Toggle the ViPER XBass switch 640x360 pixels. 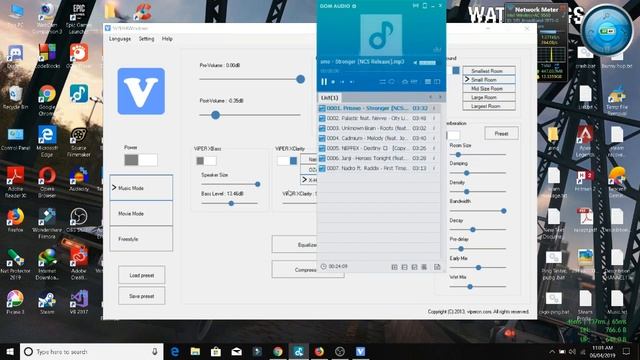(x=206, y=161)
